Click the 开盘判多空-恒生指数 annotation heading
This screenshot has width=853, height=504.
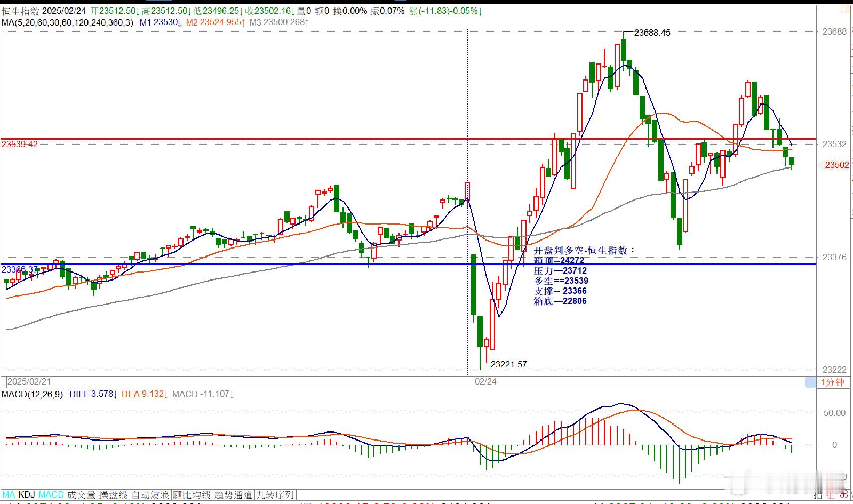coord(585,251)
